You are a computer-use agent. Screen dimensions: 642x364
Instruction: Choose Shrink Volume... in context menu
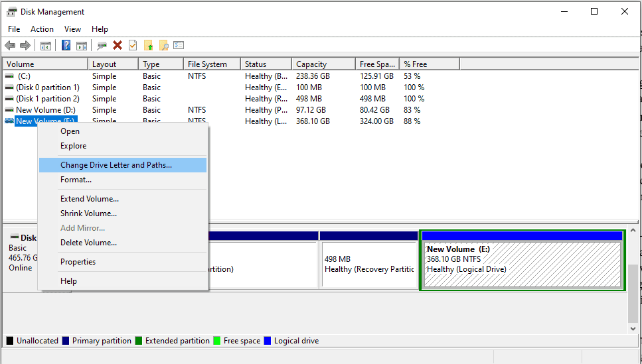[x=123, y=213]
